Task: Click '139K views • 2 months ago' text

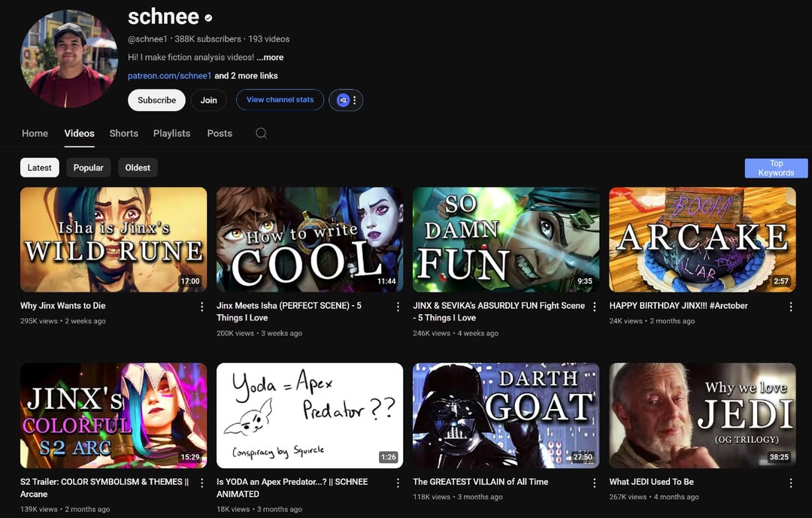Action: click(x=65, y=509)
